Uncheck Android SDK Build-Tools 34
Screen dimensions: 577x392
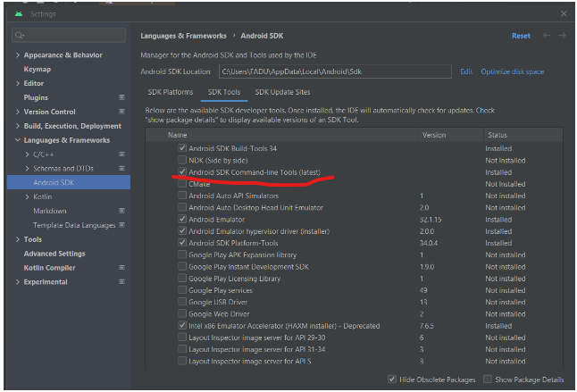[182, 148]
